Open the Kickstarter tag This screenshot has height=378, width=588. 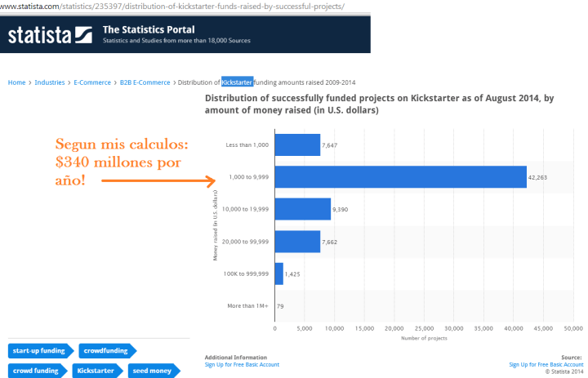tap(96, 371)
